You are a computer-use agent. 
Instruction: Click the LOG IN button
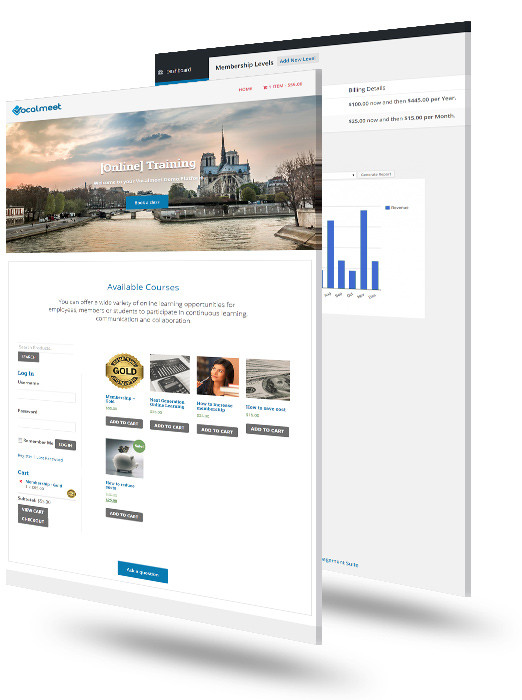click(x=65, y=445)
